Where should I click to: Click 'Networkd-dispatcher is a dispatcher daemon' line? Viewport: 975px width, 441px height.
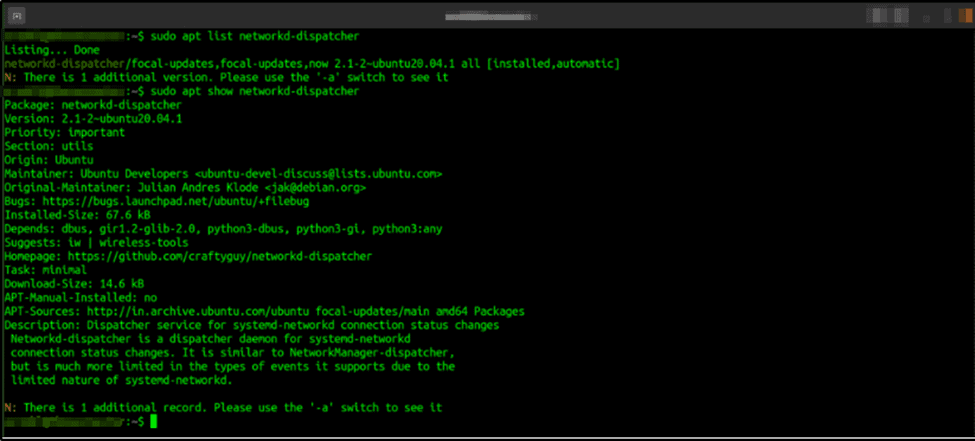click(x=210, y=338)
